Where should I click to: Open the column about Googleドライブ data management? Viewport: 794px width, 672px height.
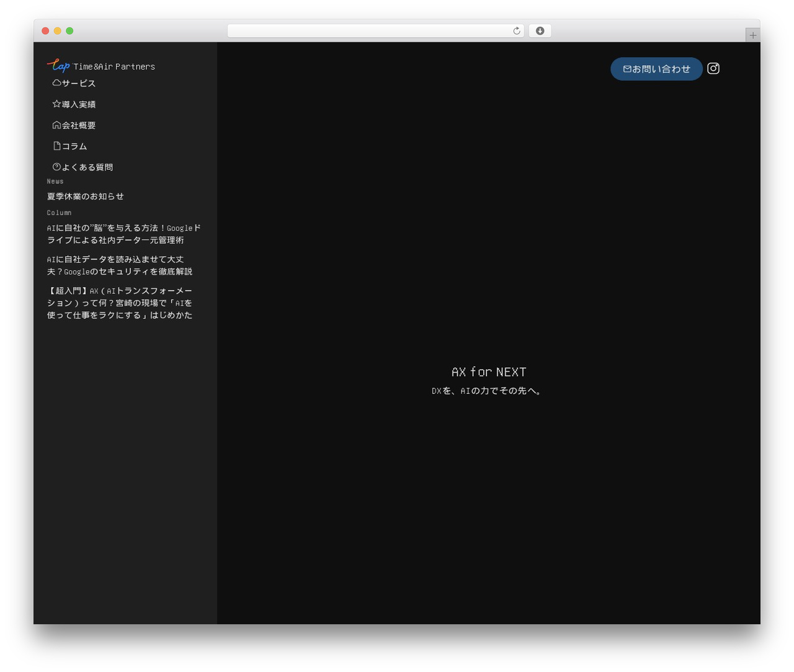tap(124, 234)
